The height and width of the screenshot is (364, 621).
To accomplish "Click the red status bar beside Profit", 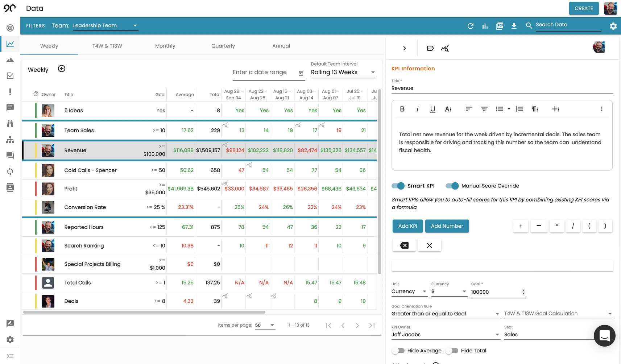I will tap(36, 189).
